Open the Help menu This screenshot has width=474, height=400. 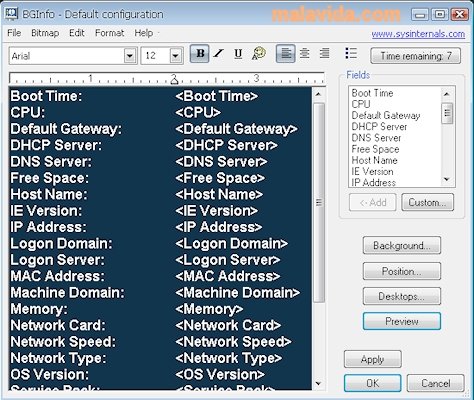coord(144,33)
